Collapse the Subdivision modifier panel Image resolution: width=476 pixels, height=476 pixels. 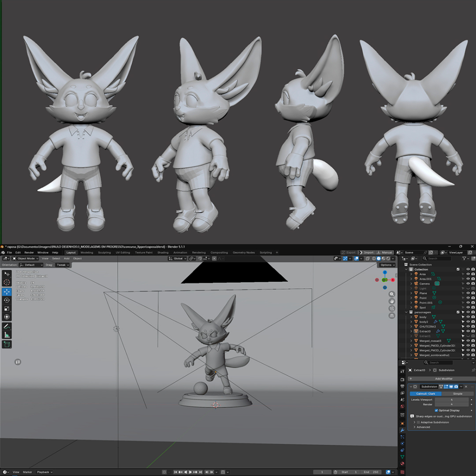(411, 386)
